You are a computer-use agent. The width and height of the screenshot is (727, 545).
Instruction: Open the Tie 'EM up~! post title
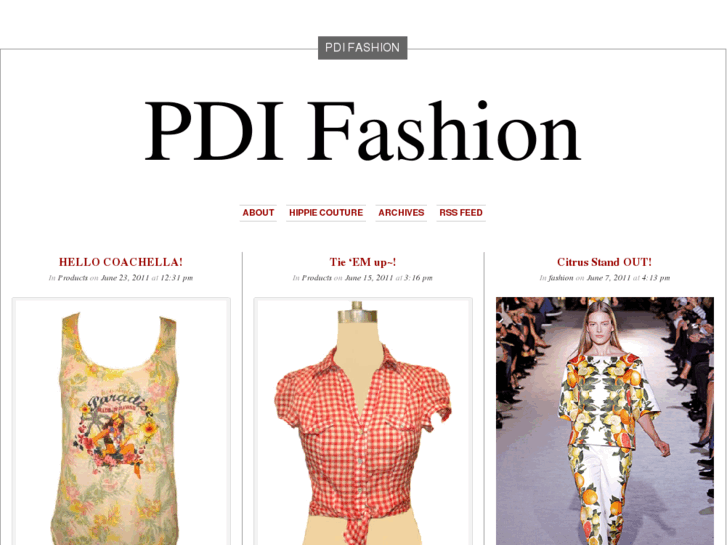363,262
